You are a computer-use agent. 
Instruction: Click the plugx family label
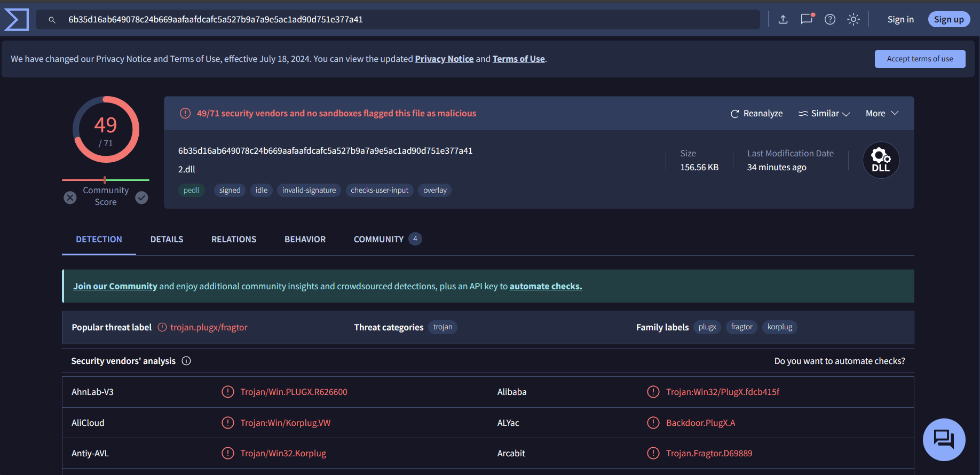click(x=707, y=327)
